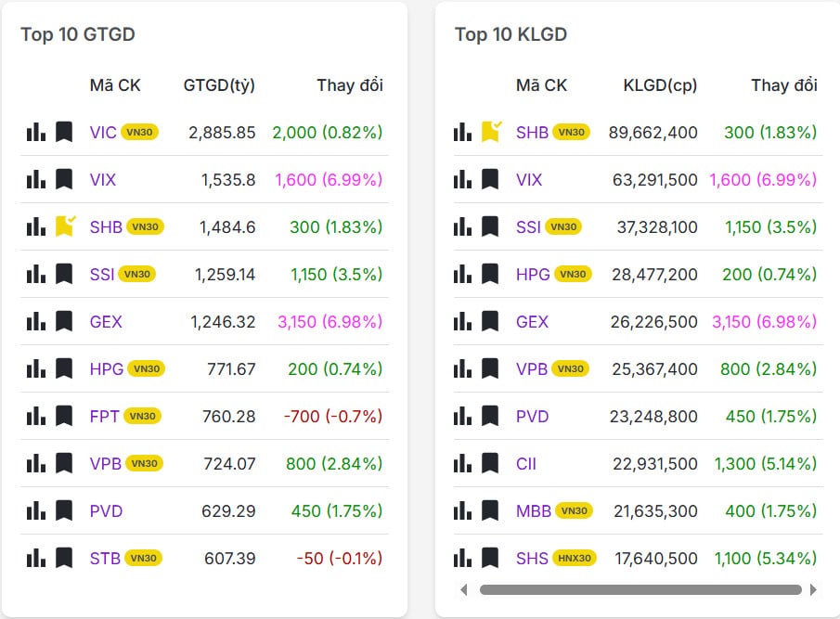Image resolution: width=840 pixels, height=619 pixels.
Task: Open the FPT stock link
Action: click(104, 416)
